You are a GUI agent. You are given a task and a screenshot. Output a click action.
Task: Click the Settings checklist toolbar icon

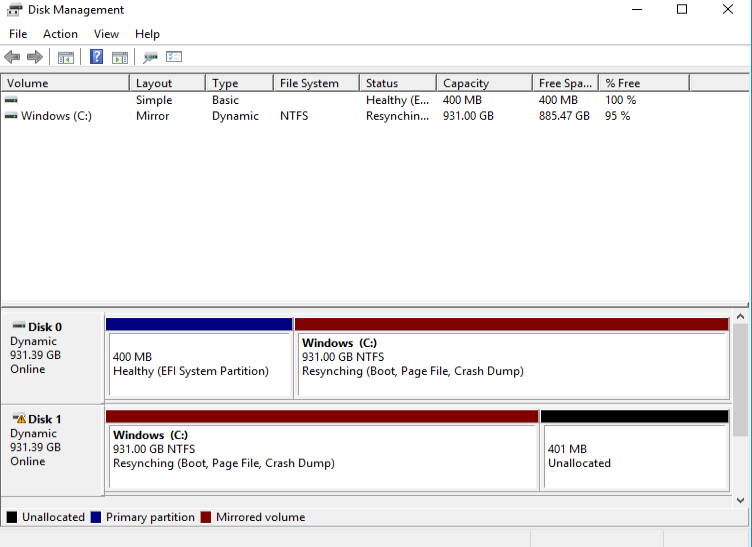pos(174,57)
